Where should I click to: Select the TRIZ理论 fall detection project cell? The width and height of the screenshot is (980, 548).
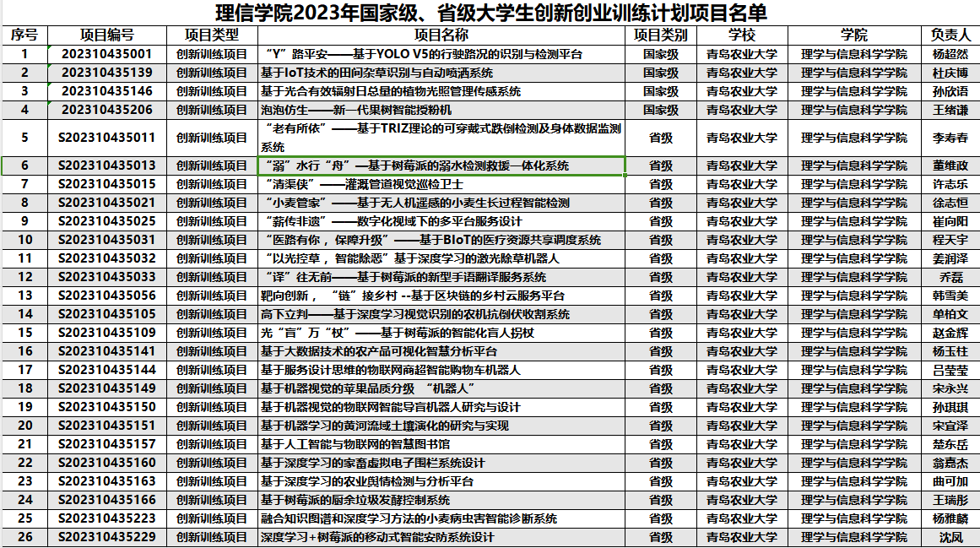click(x=441, y=138)
